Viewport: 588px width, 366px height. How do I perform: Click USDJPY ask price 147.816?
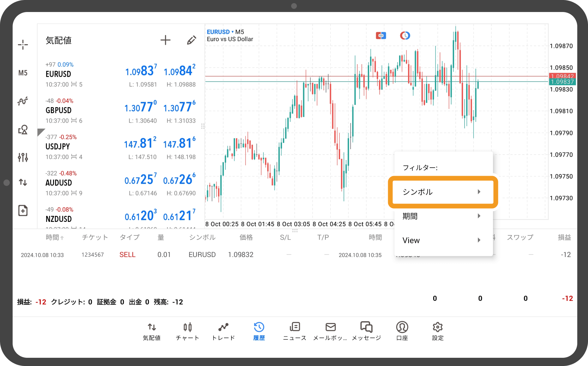coord(179,143)
